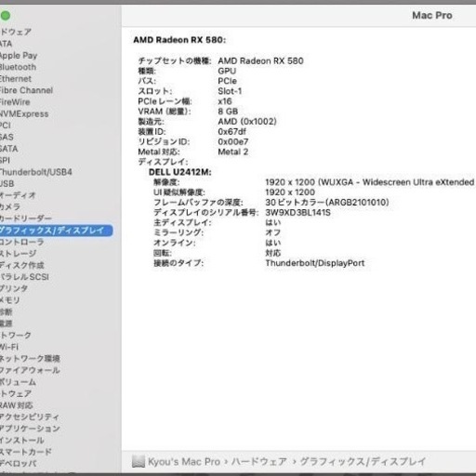Click the green zoom window button
The width and height of the screenshot is (476, 476).
click(x=6, y=16)
